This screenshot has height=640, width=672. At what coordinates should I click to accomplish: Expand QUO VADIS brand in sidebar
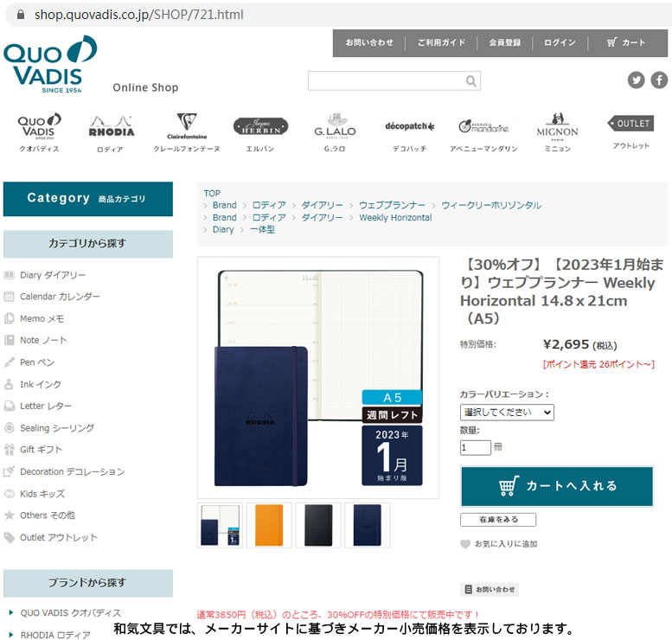click(11, 612)
